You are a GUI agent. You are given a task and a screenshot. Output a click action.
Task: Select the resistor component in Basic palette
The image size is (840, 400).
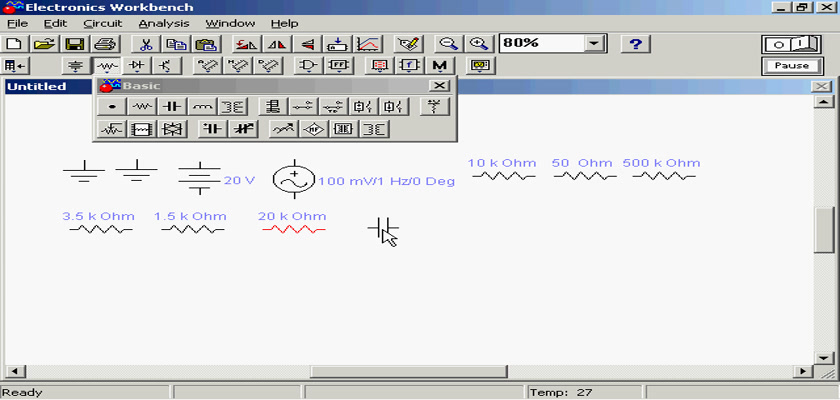[x=143, y=106]
